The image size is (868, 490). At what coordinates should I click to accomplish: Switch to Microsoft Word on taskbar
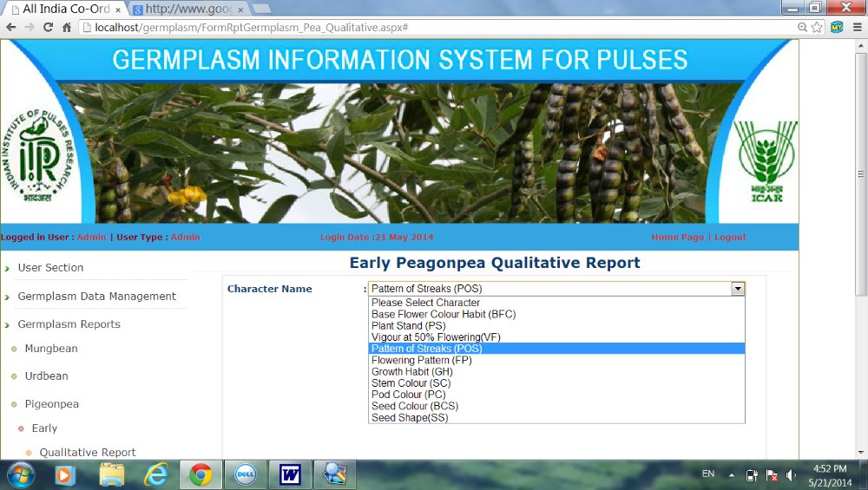pos(290,475)
